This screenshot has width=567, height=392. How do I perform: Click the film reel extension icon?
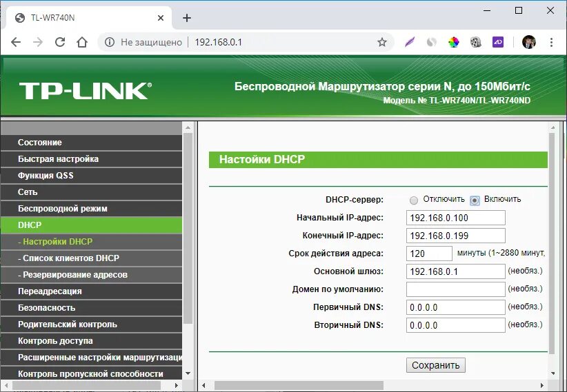(x=475, y=42)
